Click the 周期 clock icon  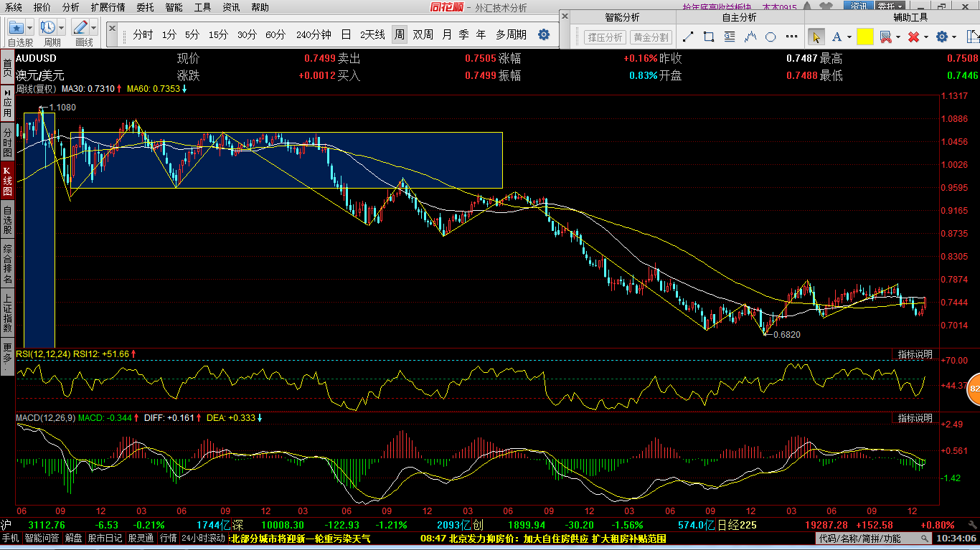point(48,27)
